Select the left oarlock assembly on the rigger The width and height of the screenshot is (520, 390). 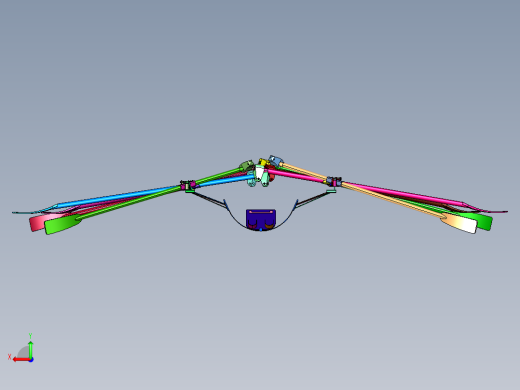[x=188, y=185]
